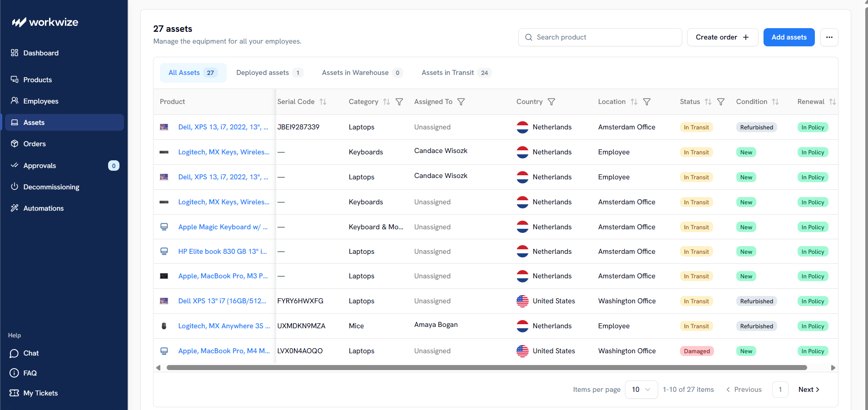Click serial code UXMDKN9MZA
The height and width of the screenshot is (410, 868).
[x=301, y=326]
